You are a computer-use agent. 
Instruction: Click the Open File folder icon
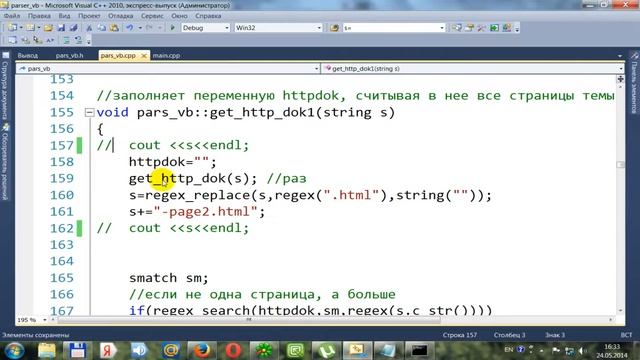[x=48, y=28]
